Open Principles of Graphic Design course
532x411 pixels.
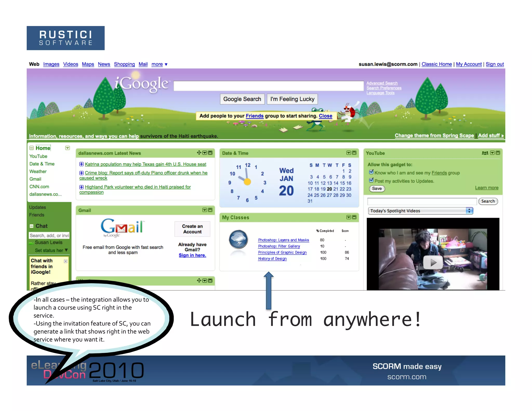(282, 252)
